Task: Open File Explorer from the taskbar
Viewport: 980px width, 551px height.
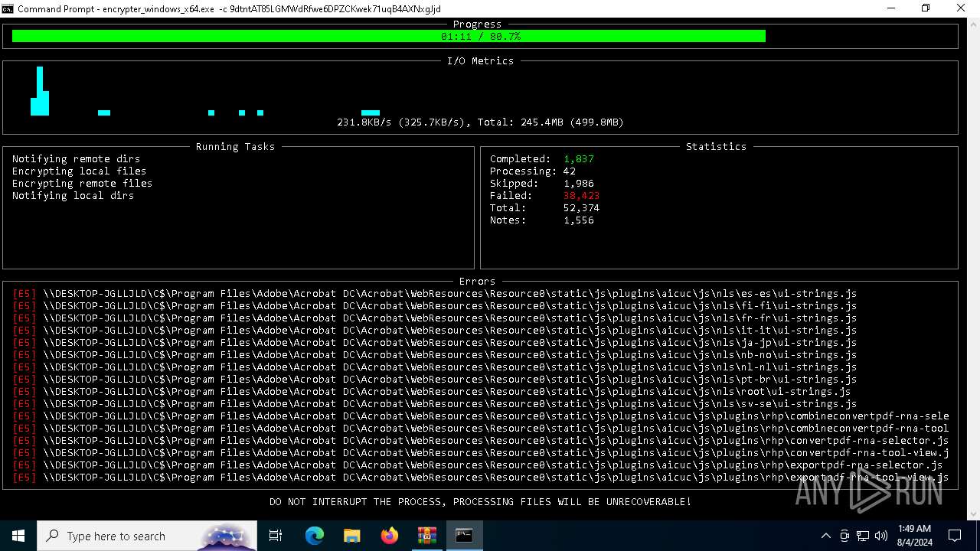Action: pos(351,536)
